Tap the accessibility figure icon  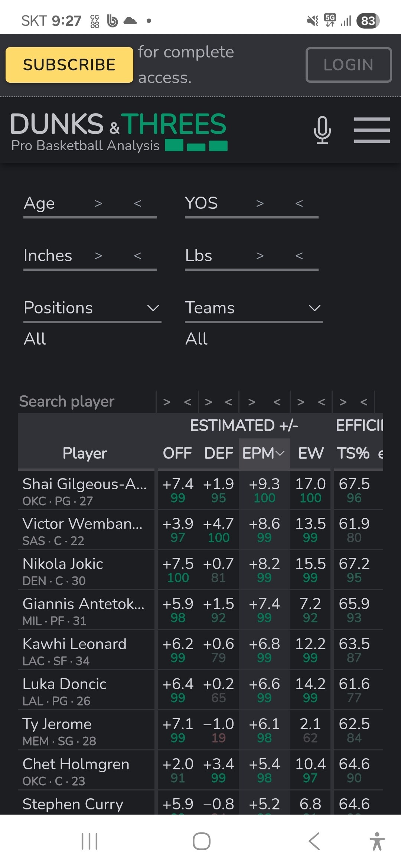click(377, 841)
